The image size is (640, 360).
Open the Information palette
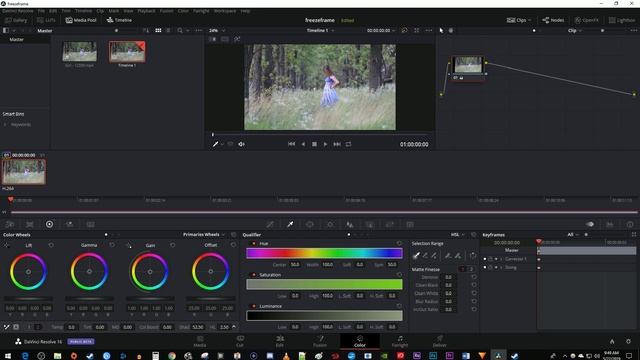(x=630, y=224)
